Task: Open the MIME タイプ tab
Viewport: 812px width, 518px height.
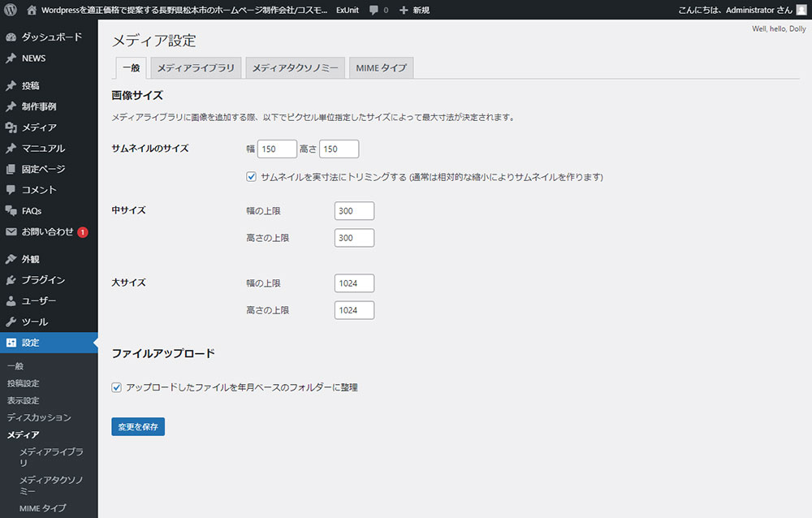Action: (381, 68)
